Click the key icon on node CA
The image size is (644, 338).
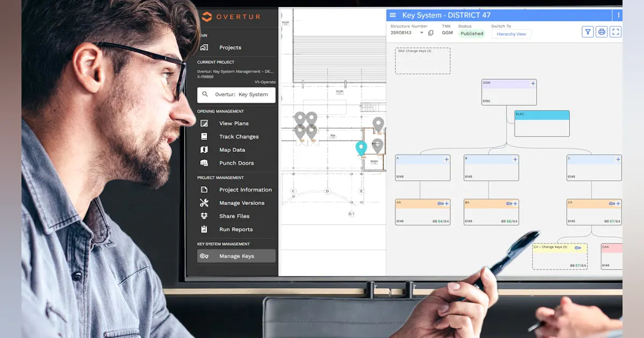click(612, 203)
